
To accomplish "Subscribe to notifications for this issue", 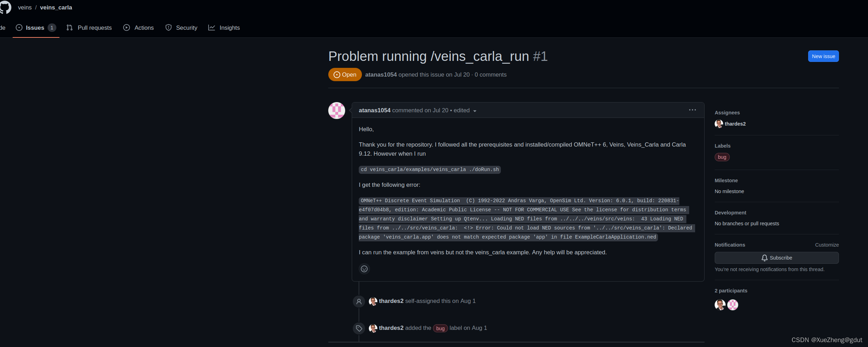I will 777,258.
